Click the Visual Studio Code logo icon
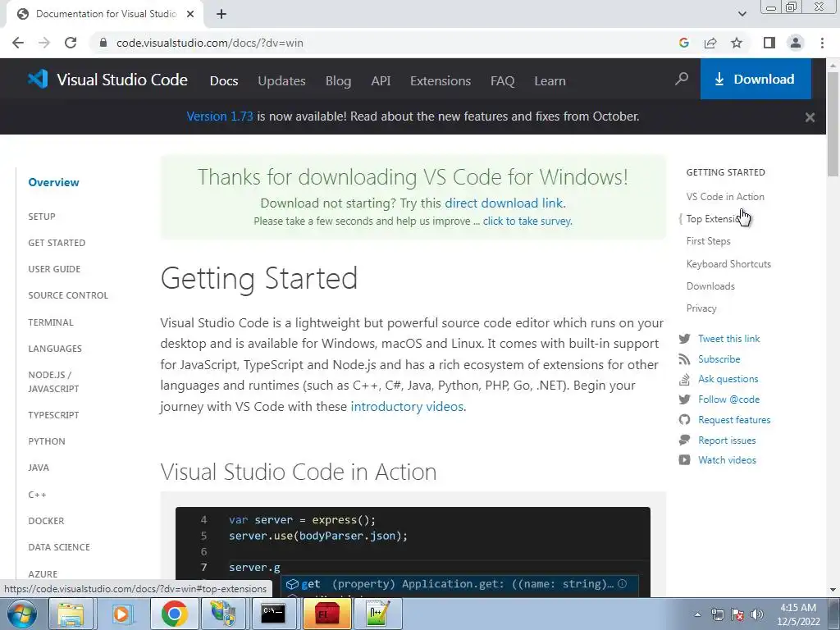 coord(38,80)
